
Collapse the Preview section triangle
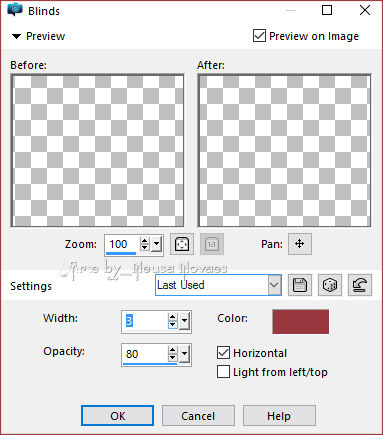pyautogui.click(x=16, y=36)
